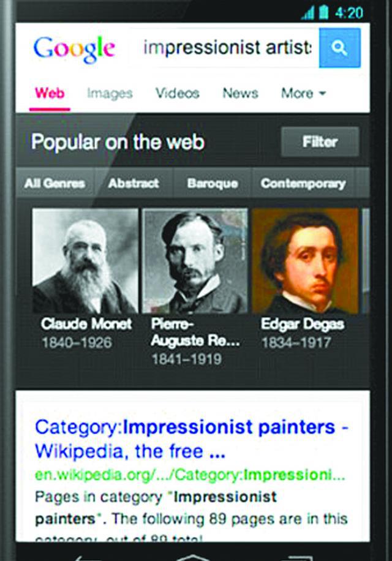Open the News tab

[x=240, y=93]
